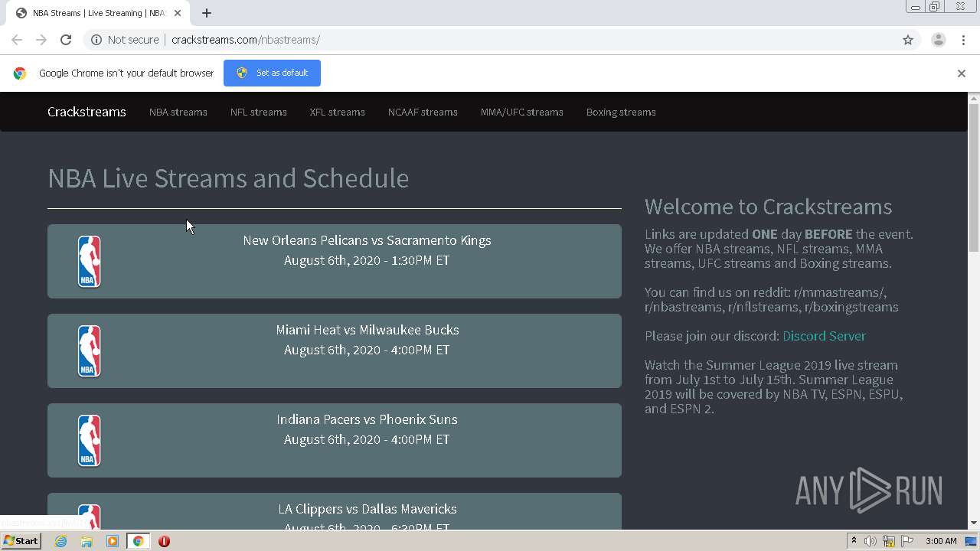Show hidden system tray icons
Image resolution: width=980 pixels, height=551 pixels.
[x=854, y=541]
